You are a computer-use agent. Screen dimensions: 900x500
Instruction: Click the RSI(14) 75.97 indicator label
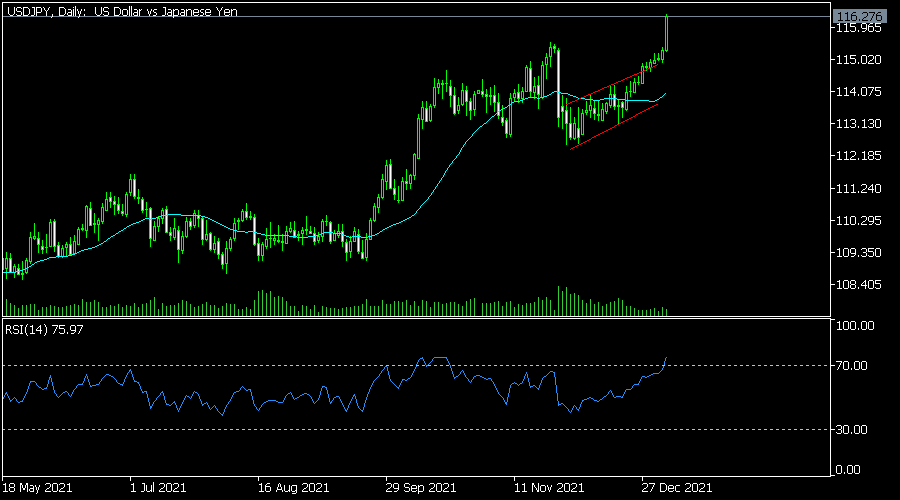coord(44,330)
